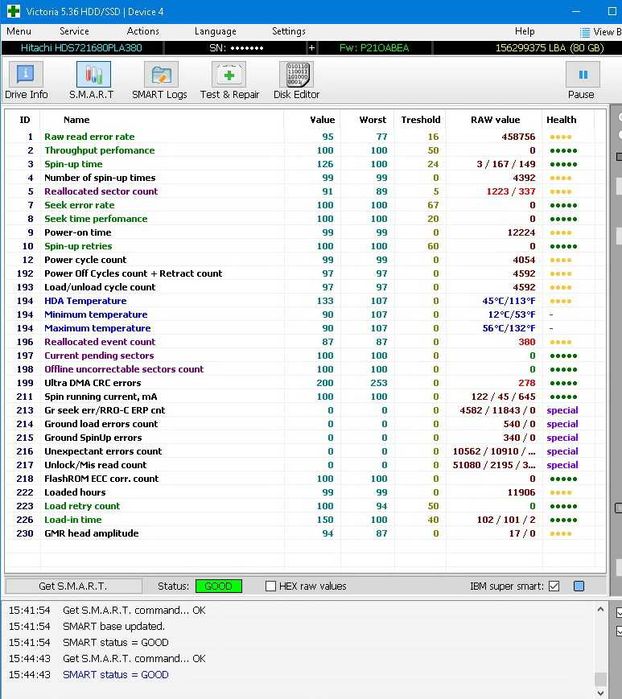The height and width of the screenshot is (699, 622).
Task: Click raw value 1223 / 337
Action: [511, 191]
